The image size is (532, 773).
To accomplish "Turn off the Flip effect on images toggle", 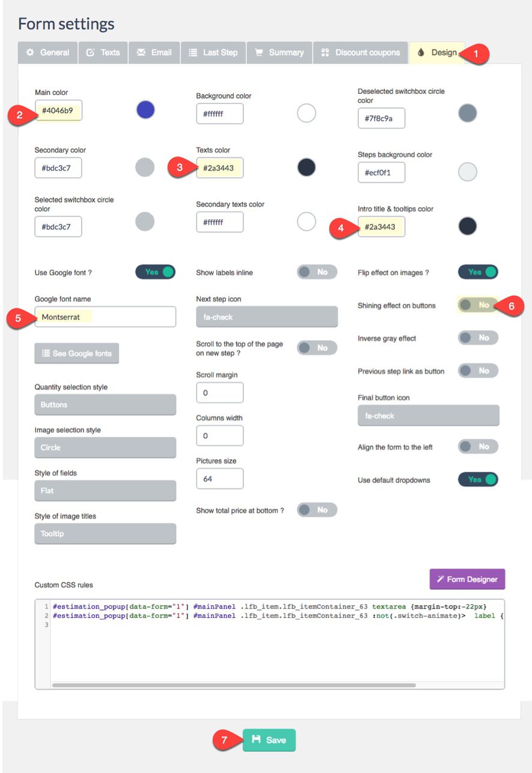I will pyautogui.click(x=478, y=272).
